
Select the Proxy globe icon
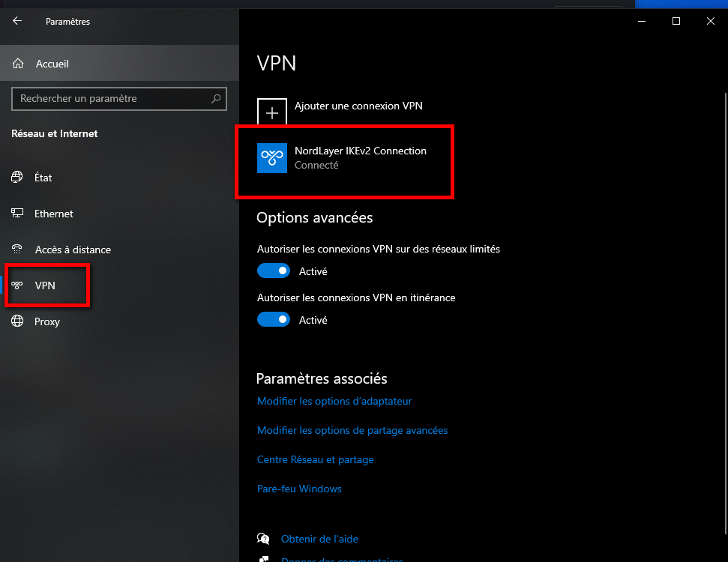pyautogui.click(x=16, y=321)
